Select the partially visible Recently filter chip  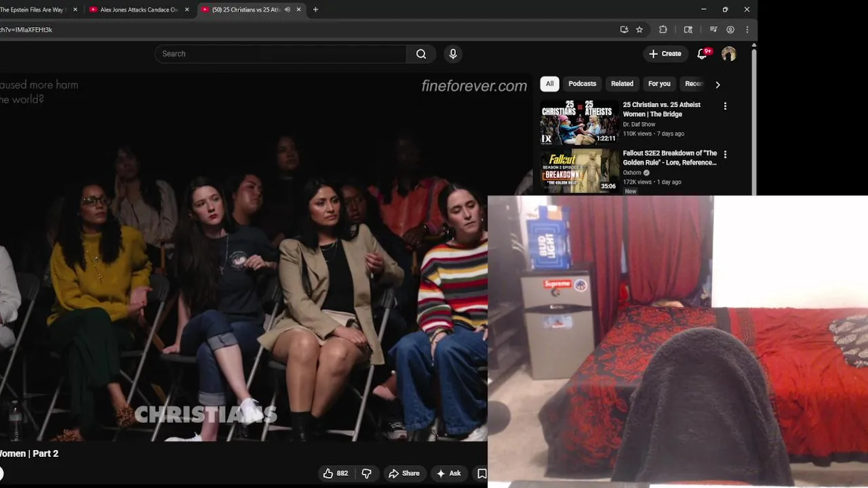click(x=694, y=83)
